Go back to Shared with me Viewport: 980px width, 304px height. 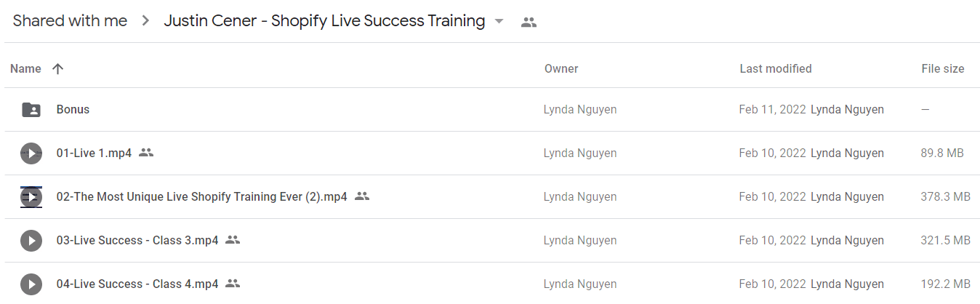pos(70,21)
